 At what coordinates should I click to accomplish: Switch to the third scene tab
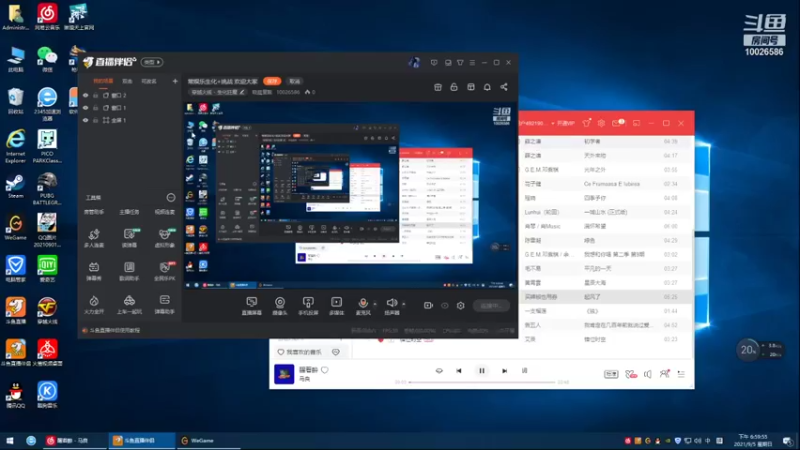[x=148, y=81]
